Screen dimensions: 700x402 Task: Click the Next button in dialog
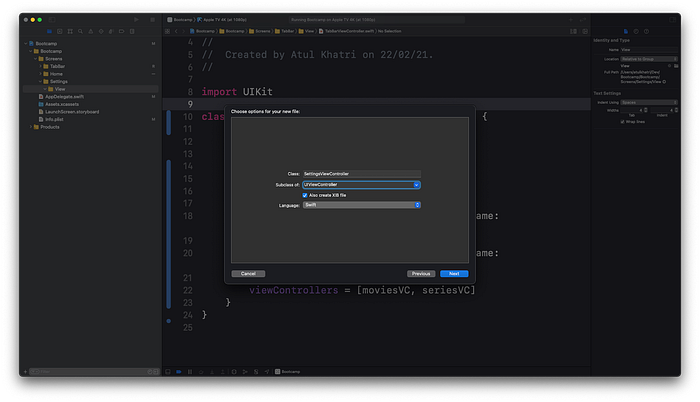[x=453, y=273]
